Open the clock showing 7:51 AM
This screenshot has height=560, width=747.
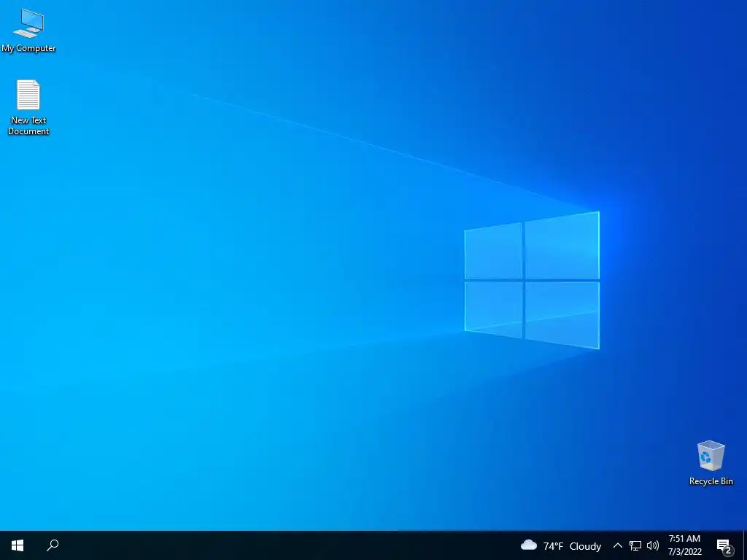(684, 539)
